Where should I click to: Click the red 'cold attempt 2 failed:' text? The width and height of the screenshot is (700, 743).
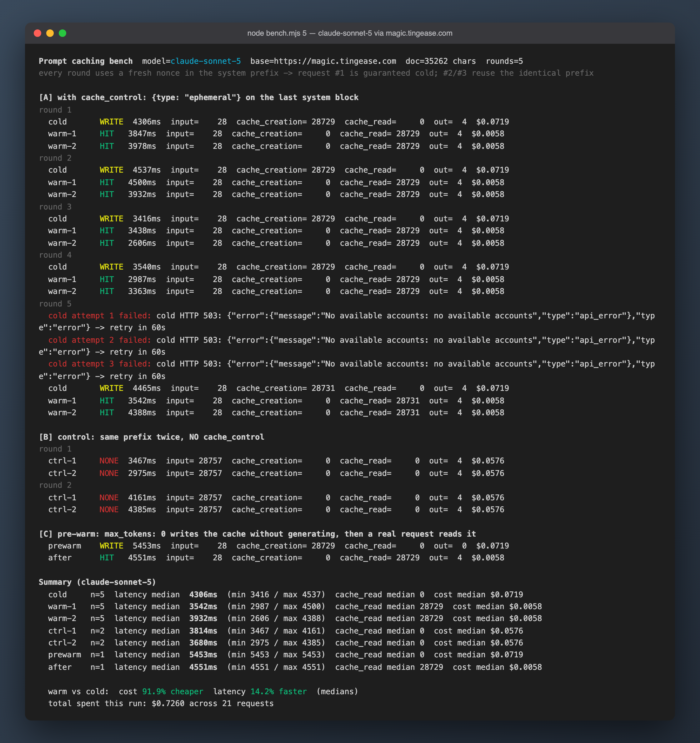click(100, 340)
